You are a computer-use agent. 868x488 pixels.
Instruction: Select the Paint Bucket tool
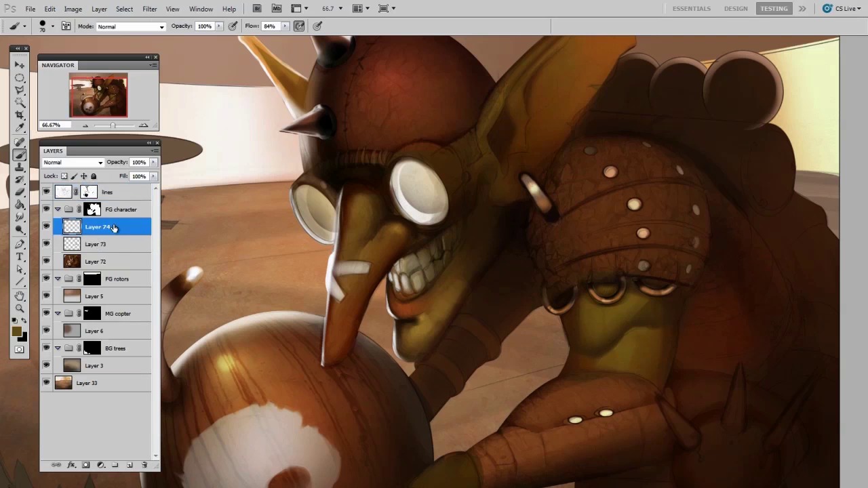[20, 203]
